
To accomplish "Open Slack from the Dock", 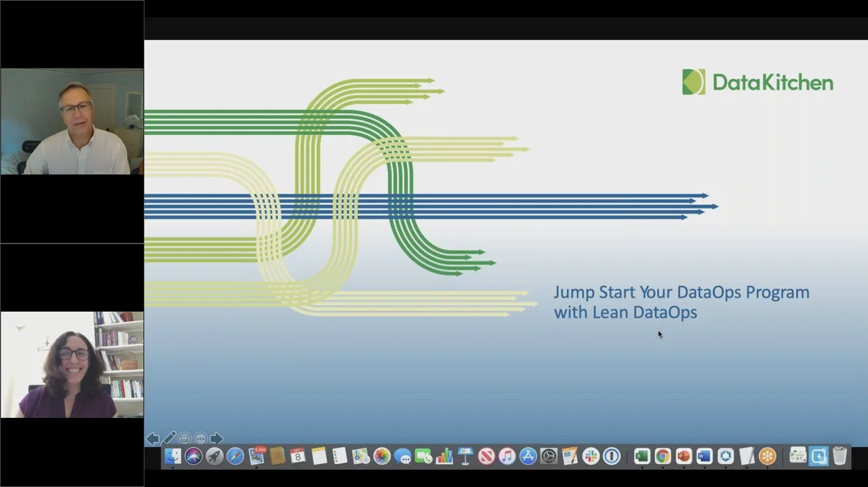I will point(591,456).
